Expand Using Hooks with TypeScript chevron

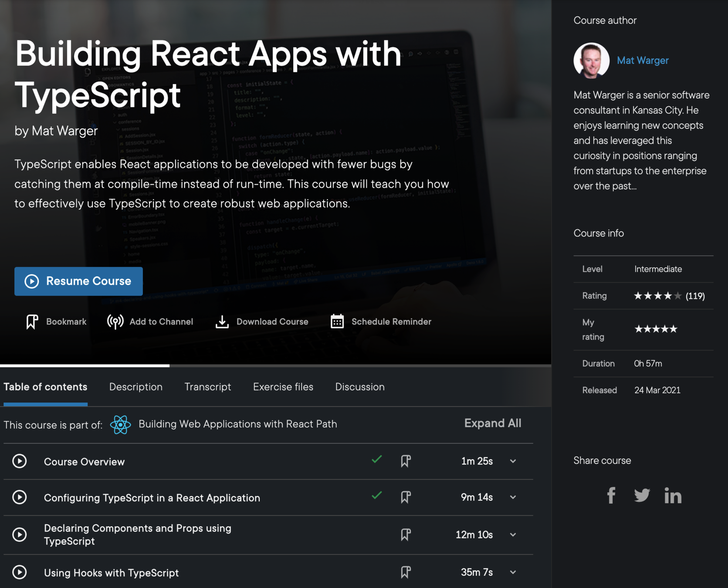click(x=513, y=572)
